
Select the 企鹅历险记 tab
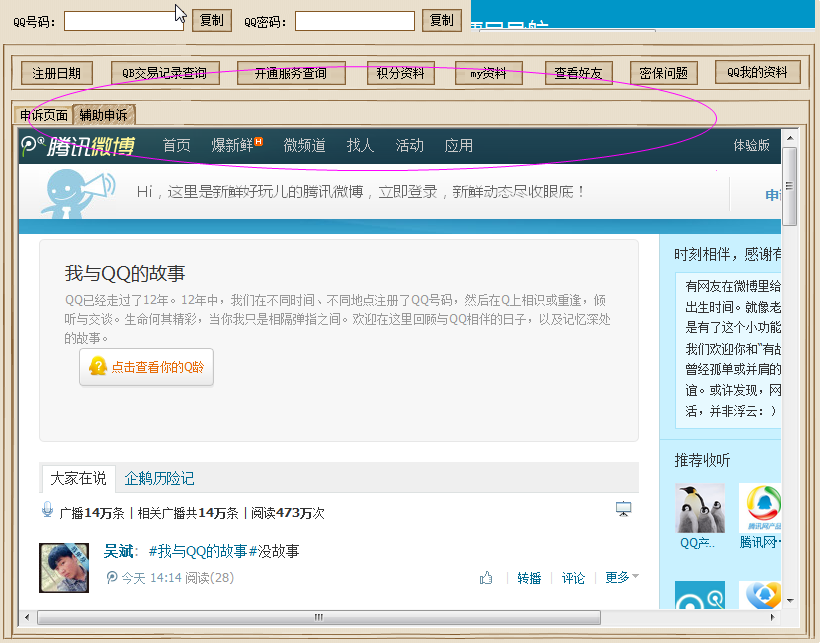coord(159,478)
